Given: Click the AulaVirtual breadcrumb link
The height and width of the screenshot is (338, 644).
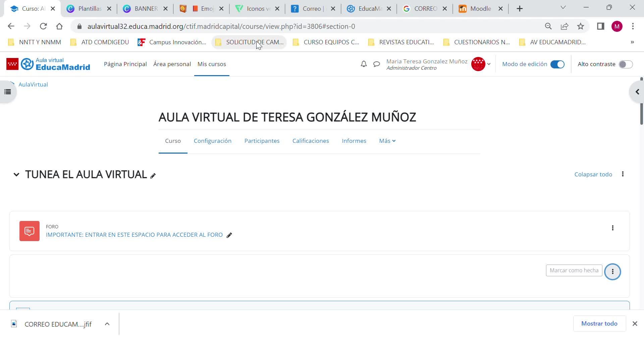Looking at the screenshot, I should pyautogui.click(x=33, y=84).
